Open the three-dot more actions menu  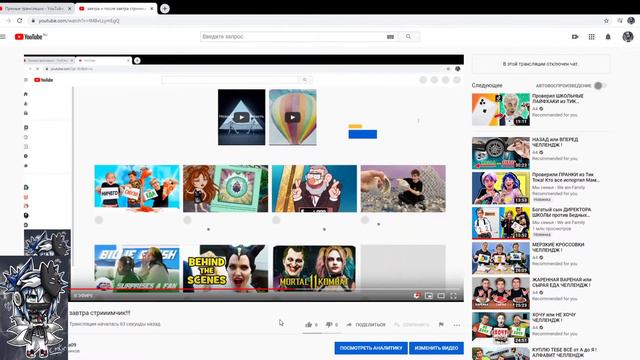tap(457, 325)
